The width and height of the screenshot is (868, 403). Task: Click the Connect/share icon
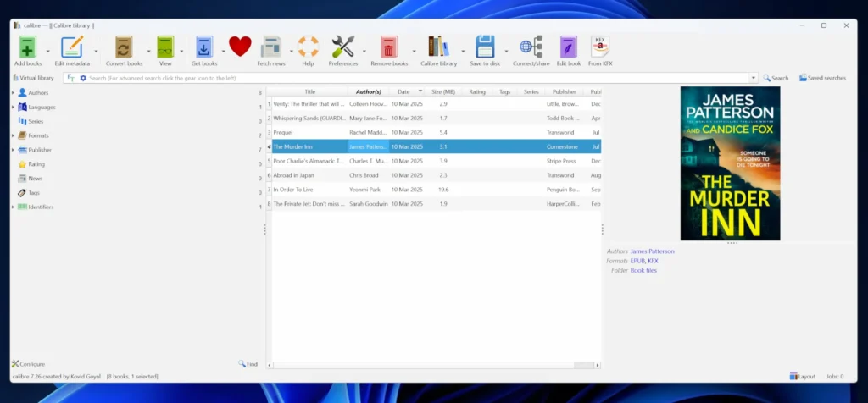click(531, 47)
